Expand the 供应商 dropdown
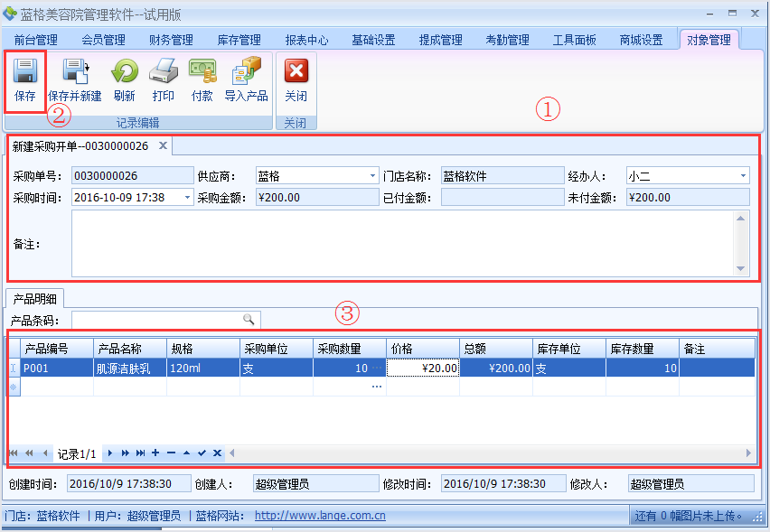770x532 pixels. 372,176
